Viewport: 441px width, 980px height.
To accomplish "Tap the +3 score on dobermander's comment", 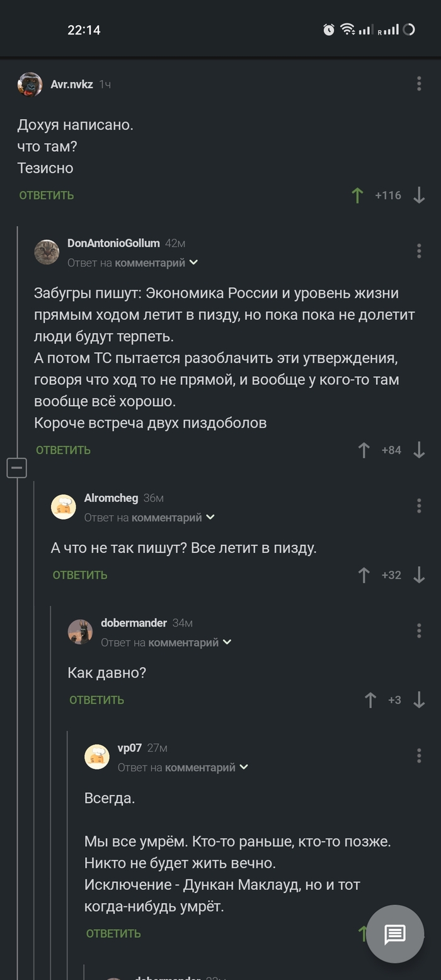I will point(396,700).
